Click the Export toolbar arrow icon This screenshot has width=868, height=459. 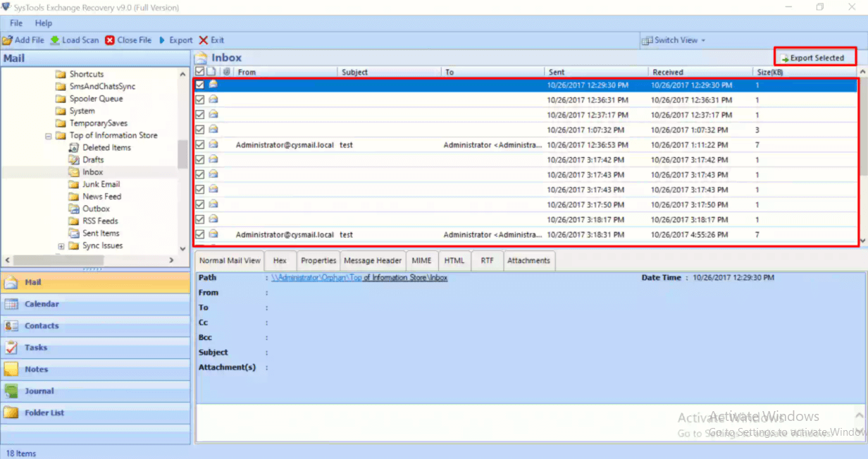point(162,40)
